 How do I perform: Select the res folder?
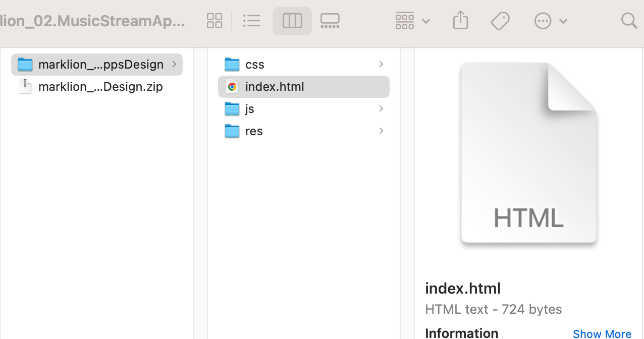[254, 131]
